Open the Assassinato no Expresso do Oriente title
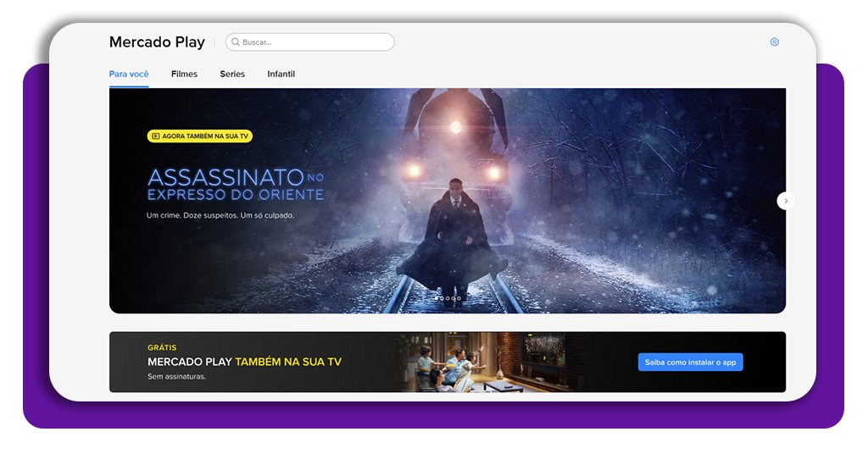This screenshot has height=454, width=868. pos(236,185)
